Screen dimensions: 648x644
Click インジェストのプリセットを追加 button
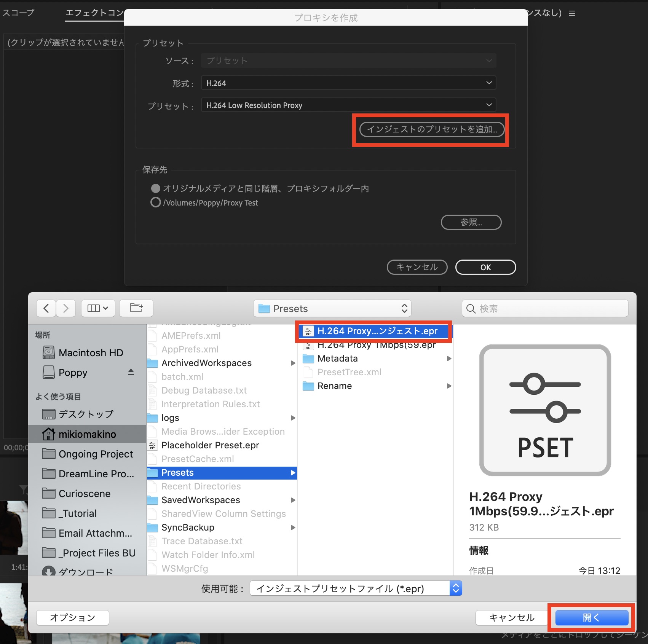click(x=432, y=129)
